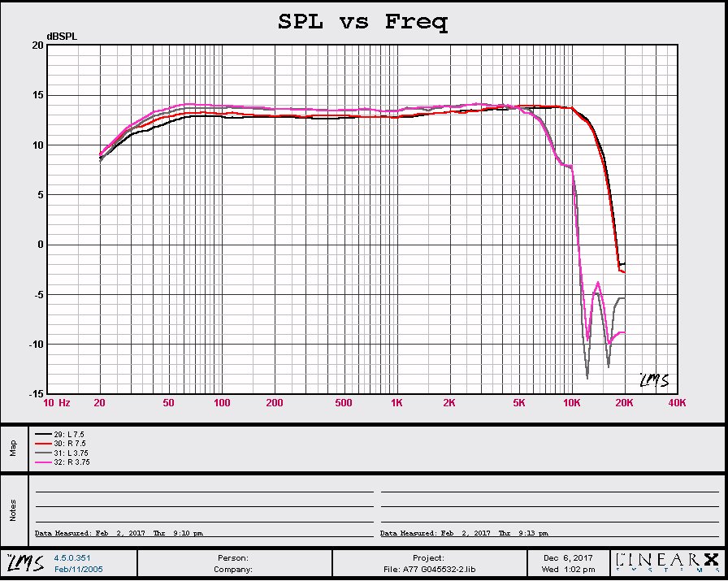
Task: Click the Feb/11/2005 build date
Action: (78, 570)
